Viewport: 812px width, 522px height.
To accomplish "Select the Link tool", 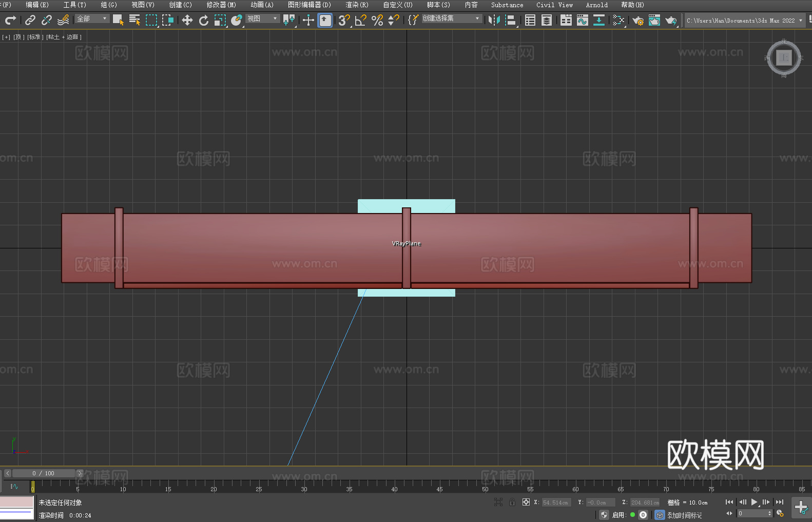I will pos(30,20).
